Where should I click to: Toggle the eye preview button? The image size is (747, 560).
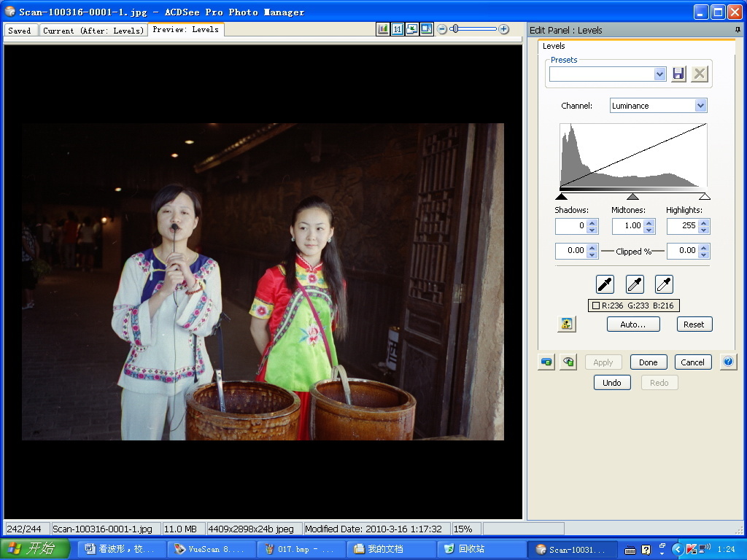[x=568, y=362]
